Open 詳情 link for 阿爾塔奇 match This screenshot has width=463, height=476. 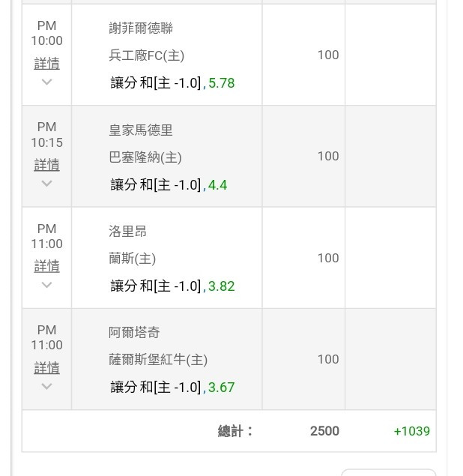point(46,367)
